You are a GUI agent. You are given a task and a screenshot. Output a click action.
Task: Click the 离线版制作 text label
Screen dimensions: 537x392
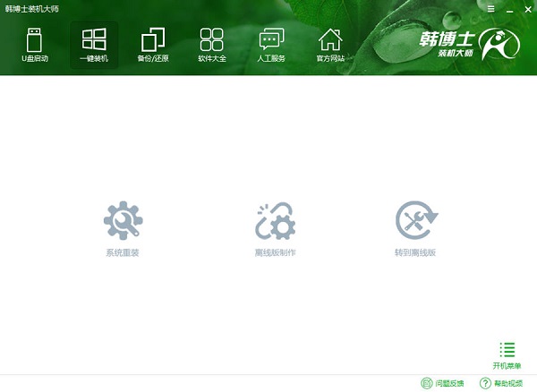(x=275, y=252)
